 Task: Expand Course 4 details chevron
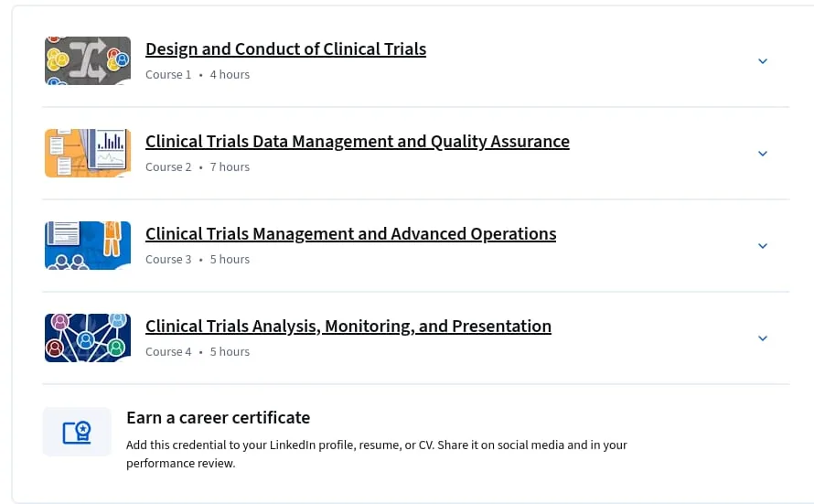coord(762,338)
